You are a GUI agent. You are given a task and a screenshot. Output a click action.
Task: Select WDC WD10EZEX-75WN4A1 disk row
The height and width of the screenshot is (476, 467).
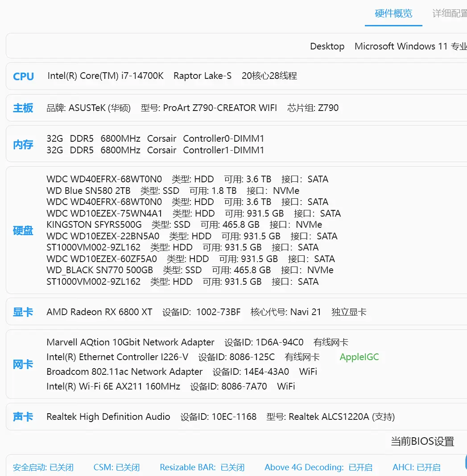(194, 213)
